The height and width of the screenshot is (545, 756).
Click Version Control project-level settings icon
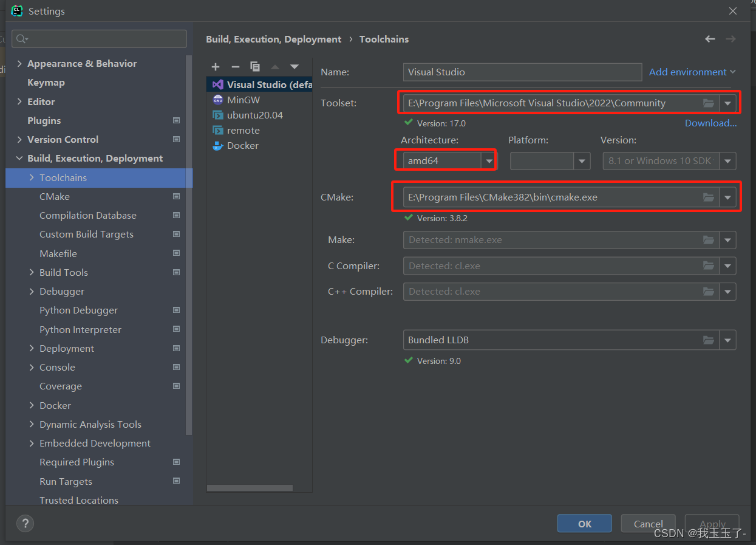point(176,139)
